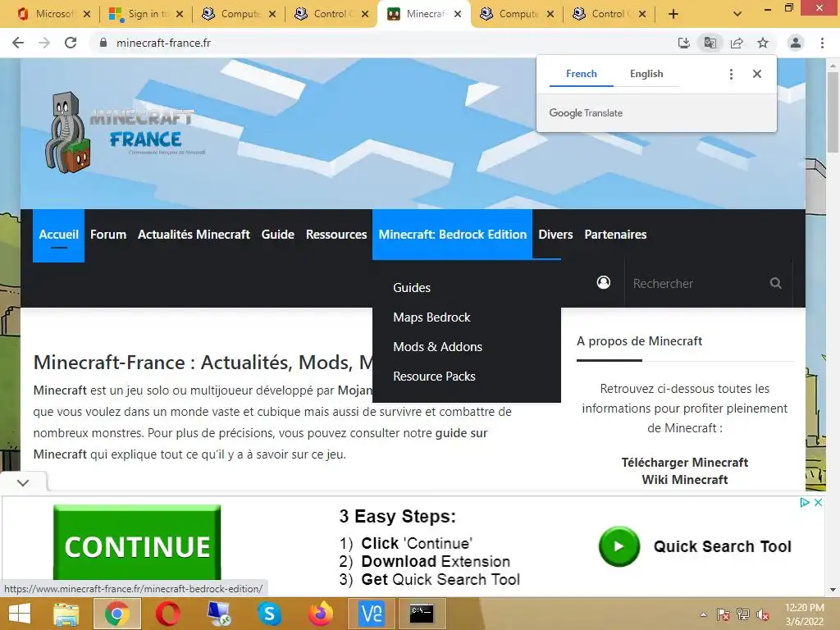Click the AdChoices triangle icon

click(805, 503)
